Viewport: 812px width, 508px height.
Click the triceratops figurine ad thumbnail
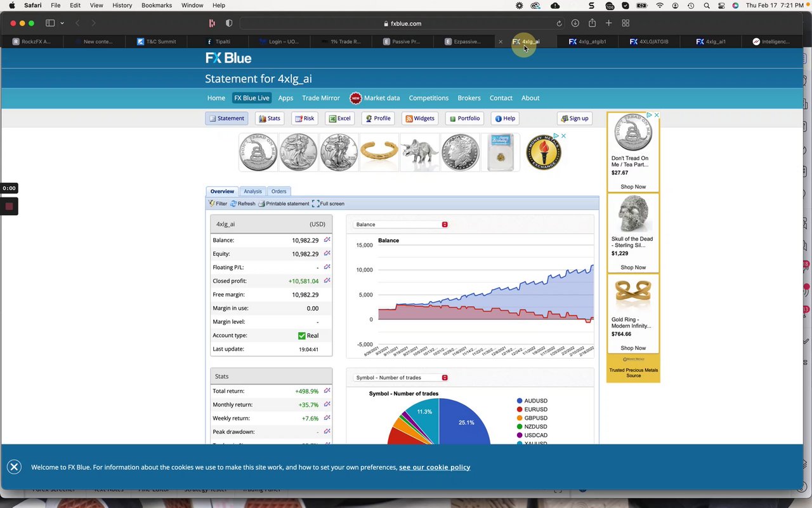pyautogui.click(x=420, y=152)
